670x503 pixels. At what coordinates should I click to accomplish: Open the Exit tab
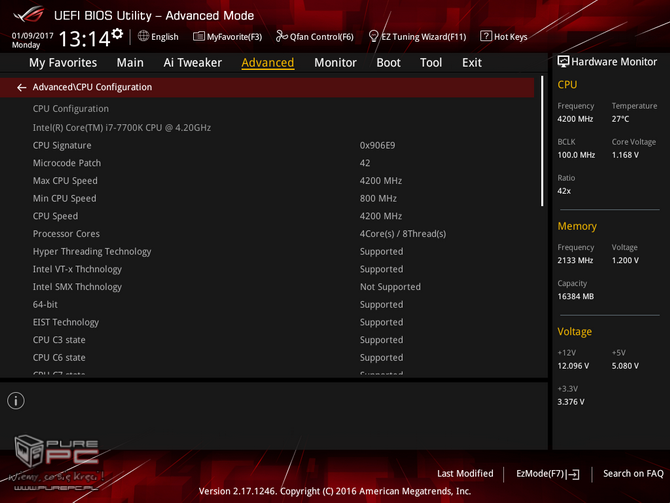[x=472, y=63]
